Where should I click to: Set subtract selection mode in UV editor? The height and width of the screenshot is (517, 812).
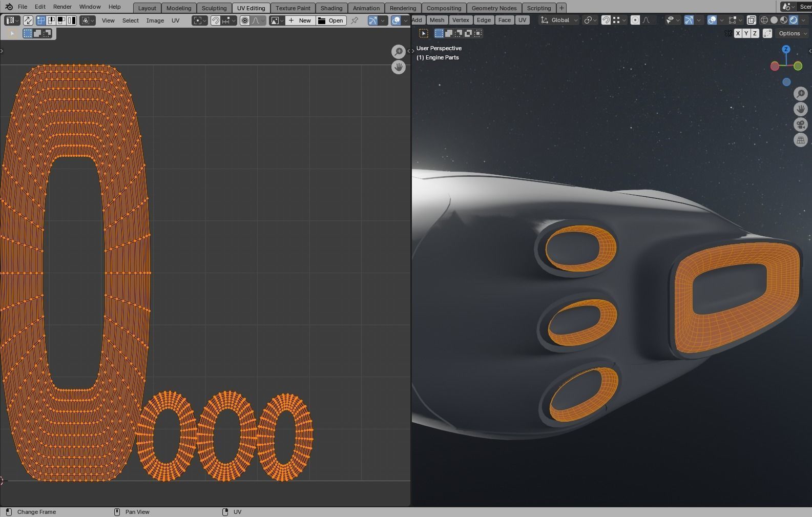(x=47, y=33)
